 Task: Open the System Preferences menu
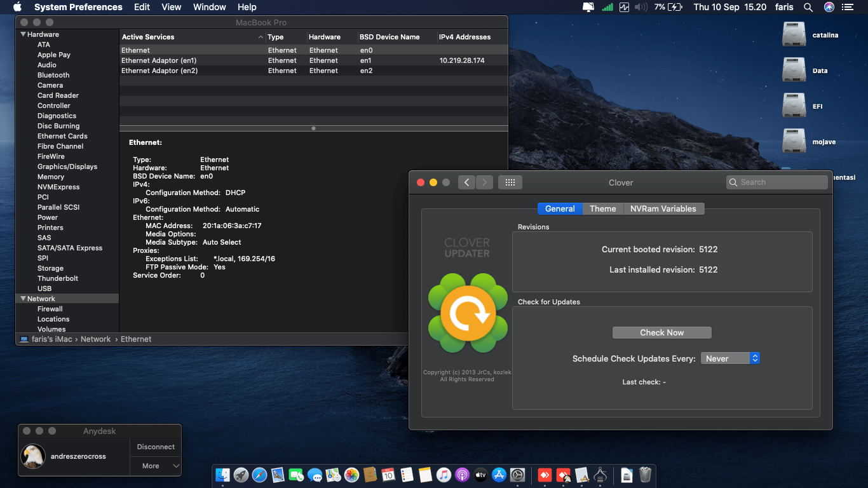pos(78,7)
